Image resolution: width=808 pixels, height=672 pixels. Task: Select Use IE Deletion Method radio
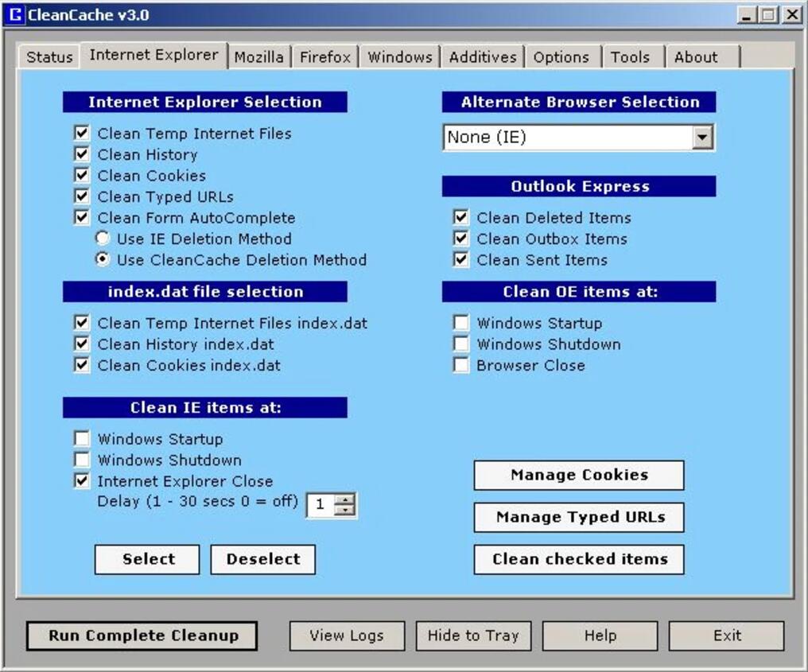point(103,238)
